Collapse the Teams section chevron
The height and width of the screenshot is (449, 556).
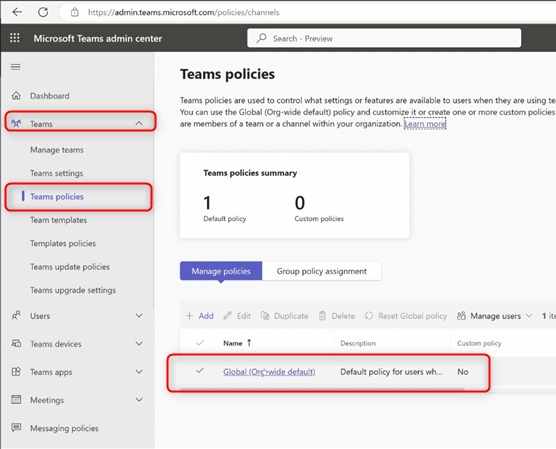139,123
